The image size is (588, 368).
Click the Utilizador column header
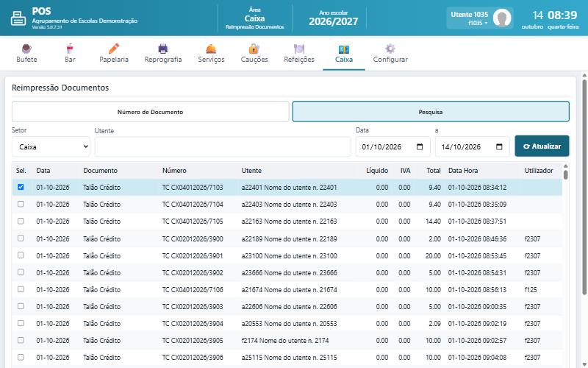[539, 171]
